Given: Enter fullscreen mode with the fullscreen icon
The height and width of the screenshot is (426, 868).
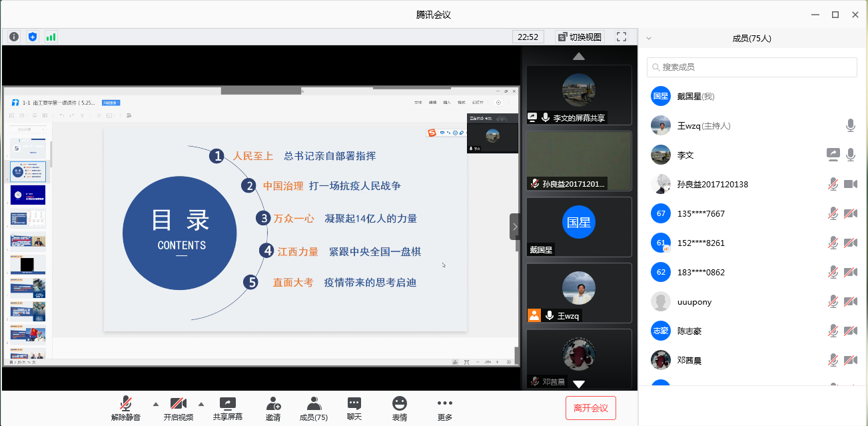Looking at the screenshot, I should click(622, 37).
